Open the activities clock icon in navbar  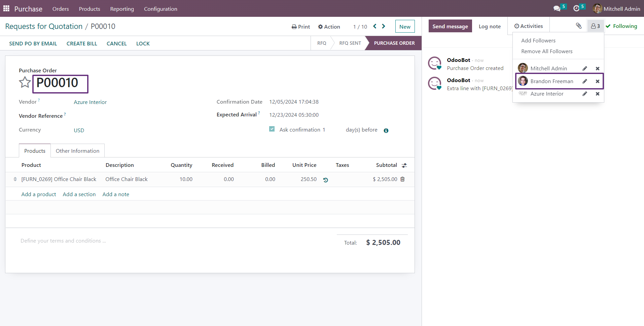point(576,8)
